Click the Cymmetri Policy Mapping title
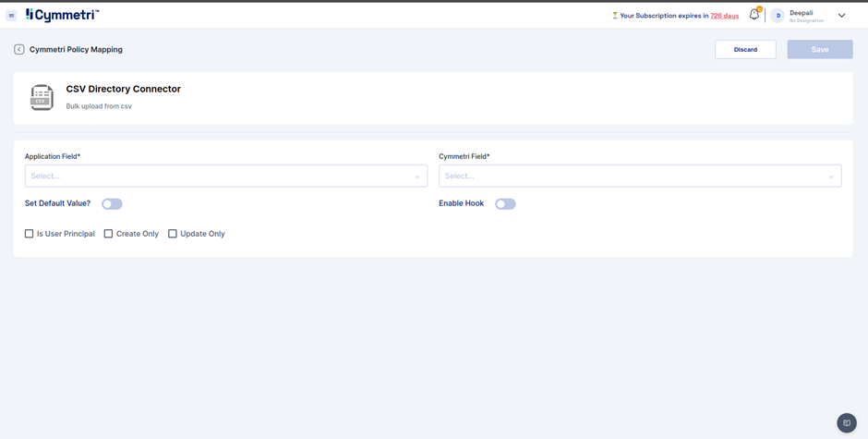 [x=76, y=49]
